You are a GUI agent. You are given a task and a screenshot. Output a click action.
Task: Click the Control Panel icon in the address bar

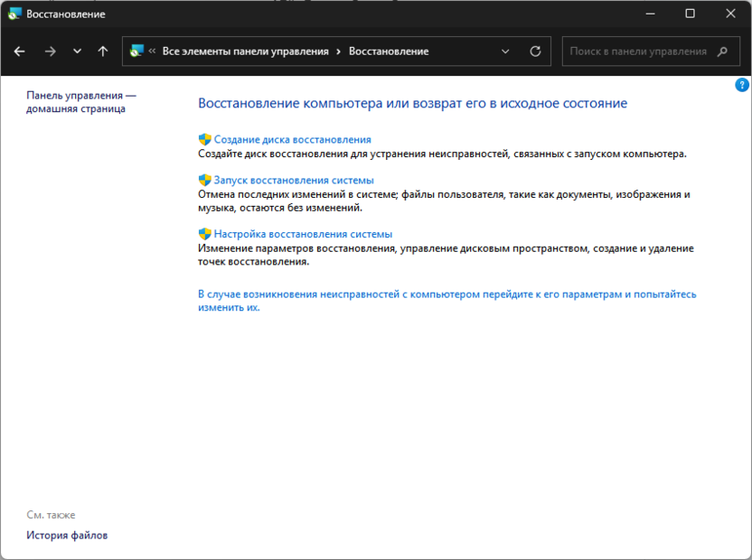pyautogui.click(x=137, y=51)
